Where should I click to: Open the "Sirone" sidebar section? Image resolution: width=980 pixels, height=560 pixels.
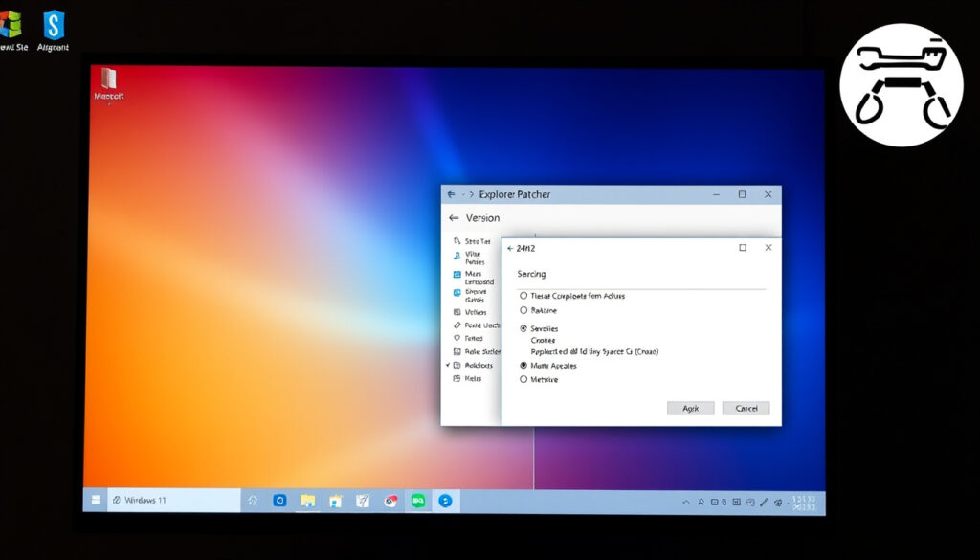click(x=470, y=295)
